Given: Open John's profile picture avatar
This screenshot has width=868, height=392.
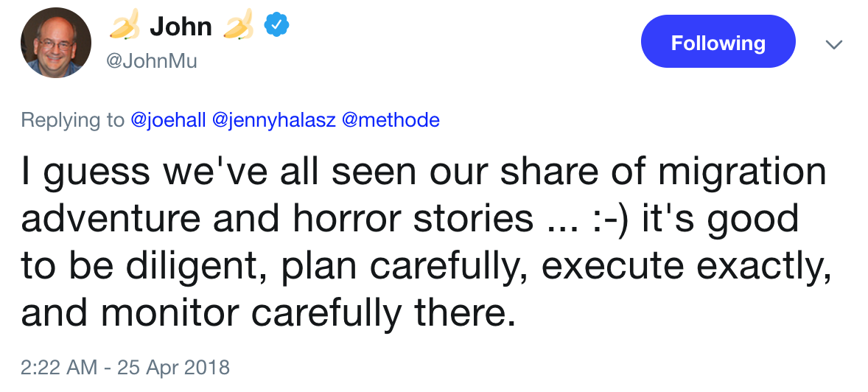Looking at the screenshot, I should click(55, 43).
